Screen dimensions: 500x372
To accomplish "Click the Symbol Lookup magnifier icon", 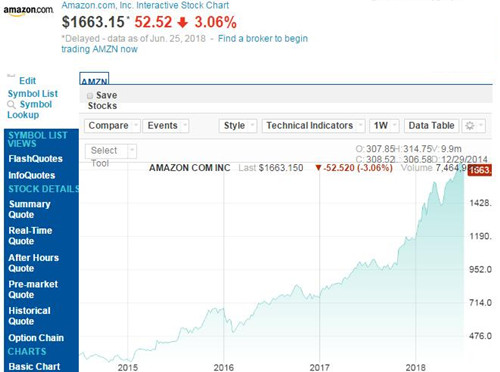I will pos(11,105).
